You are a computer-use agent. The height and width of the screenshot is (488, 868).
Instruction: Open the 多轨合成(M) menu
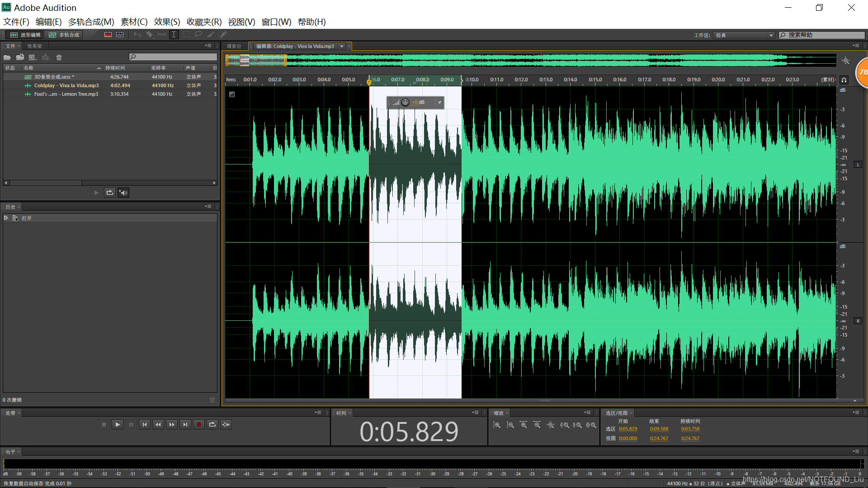coord(91,22)
